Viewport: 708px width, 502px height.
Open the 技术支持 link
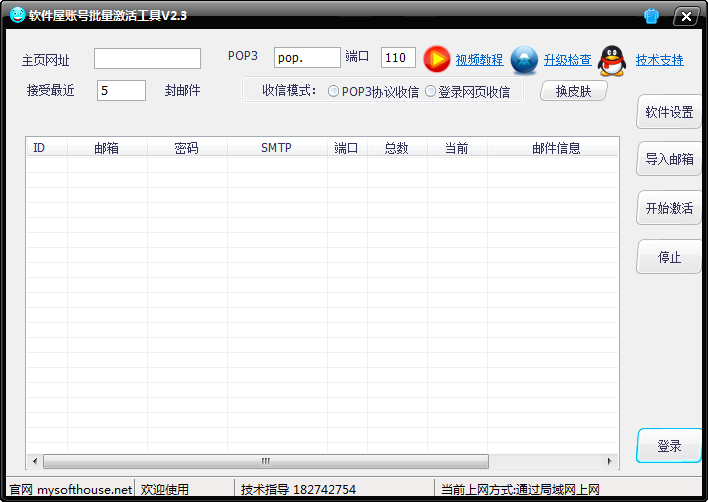click(659, 60)
